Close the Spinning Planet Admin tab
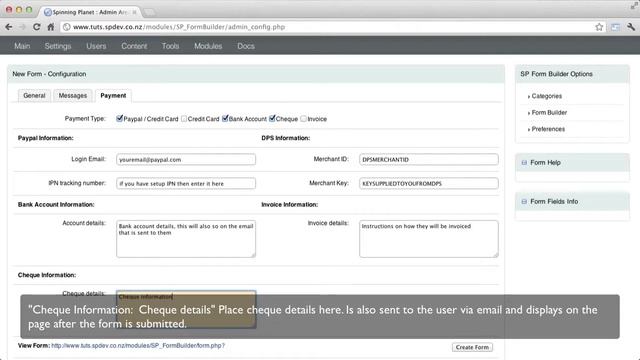640x360 pixels. [134, 12]
